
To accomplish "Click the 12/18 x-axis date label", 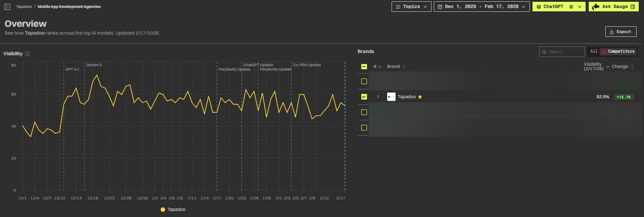I will pos(93,198).
